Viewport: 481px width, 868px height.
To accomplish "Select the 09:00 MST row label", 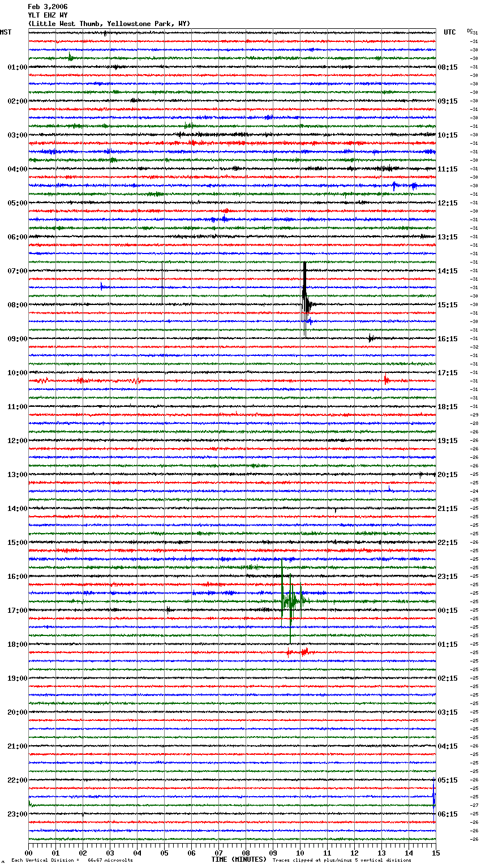I will [x=18, y=339].
